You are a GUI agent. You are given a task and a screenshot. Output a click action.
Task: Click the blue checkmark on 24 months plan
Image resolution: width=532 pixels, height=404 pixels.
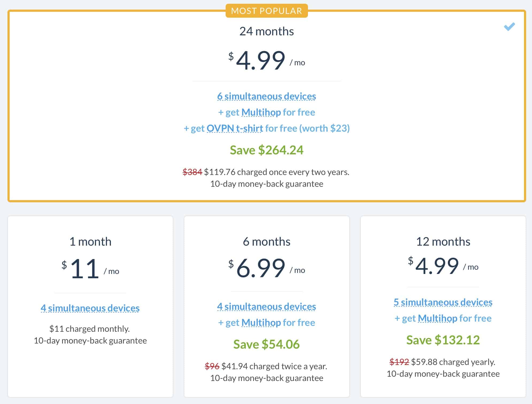(509, 26)
